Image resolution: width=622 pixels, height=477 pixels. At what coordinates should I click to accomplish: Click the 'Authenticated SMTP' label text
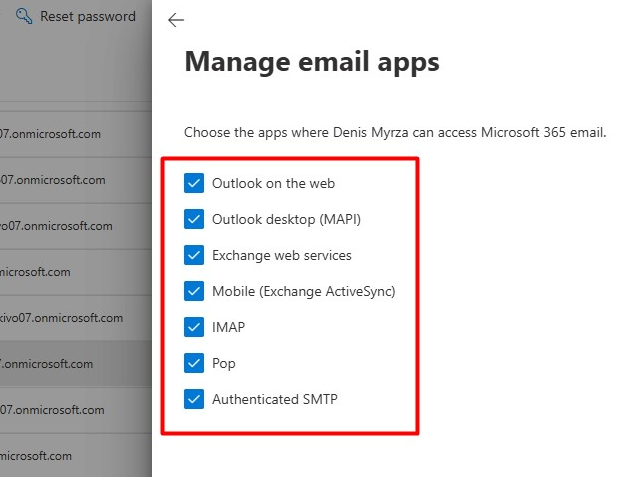click(274, 399)
